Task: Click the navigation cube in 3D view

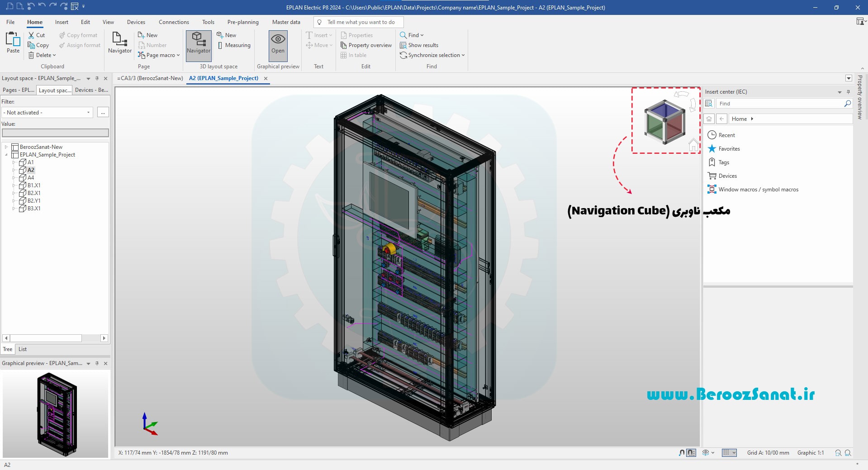Action: [x=664, y=122]
